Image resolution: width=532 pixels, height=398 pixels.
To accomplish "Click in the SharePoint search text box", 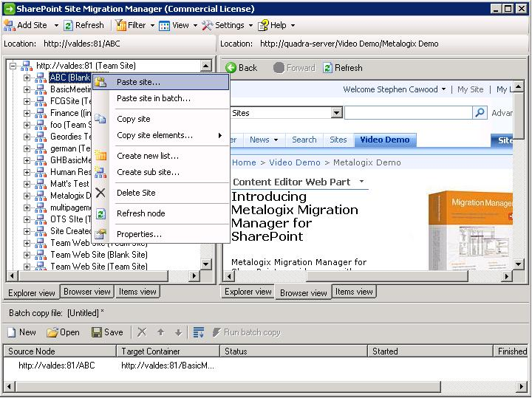I will click(408, 112).
